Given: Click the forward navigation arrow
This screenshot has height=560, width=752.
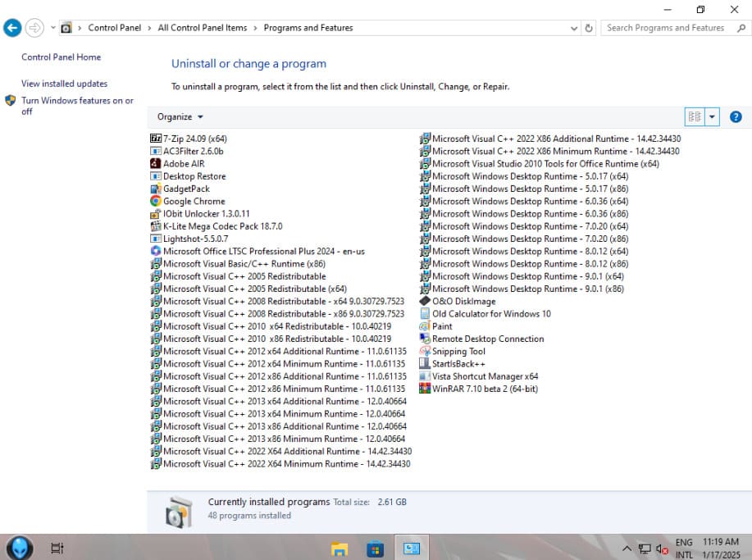Looking at the screenshot, I should [x=34, y=28].
